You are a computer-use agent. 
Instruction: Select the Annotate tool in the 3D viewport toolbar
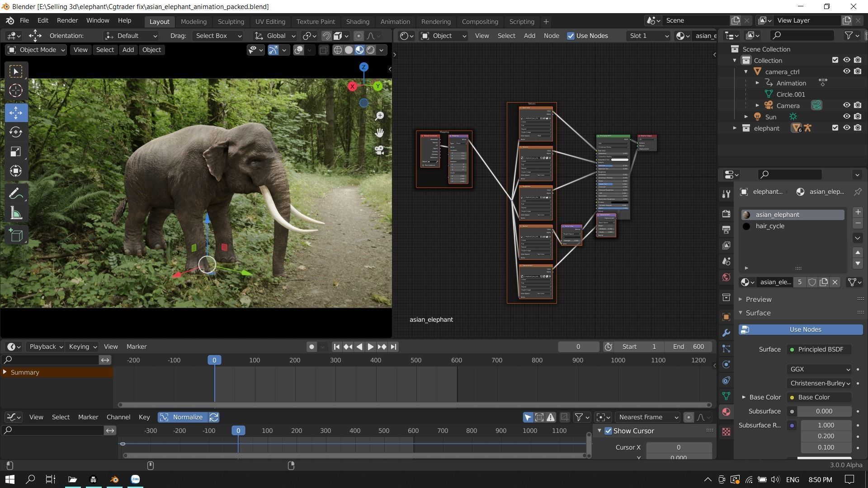click(16, 194)
